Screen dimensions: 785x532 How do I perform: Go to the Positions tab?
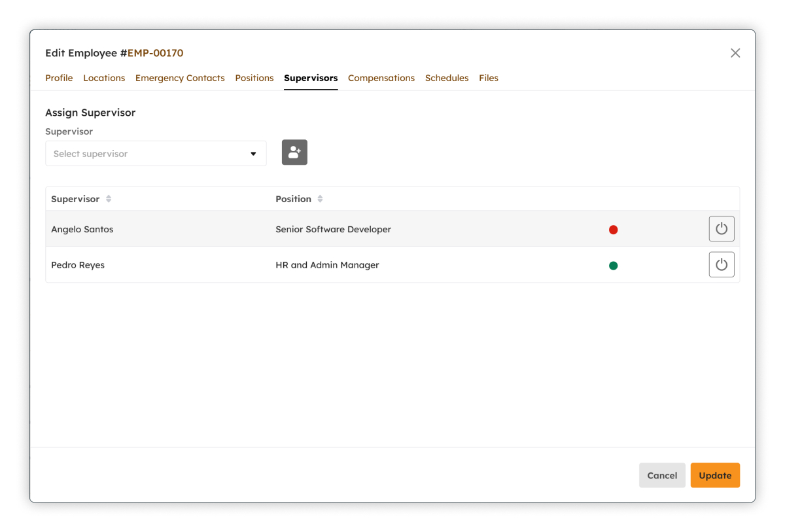[254, 78]
